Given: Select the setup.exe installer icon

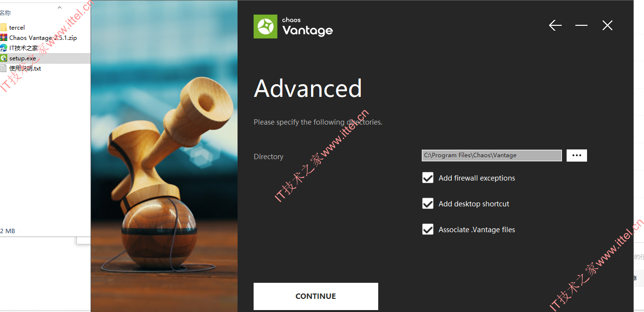Looking at the screenshot, I should pyautogui.click(x=4, y=58).
